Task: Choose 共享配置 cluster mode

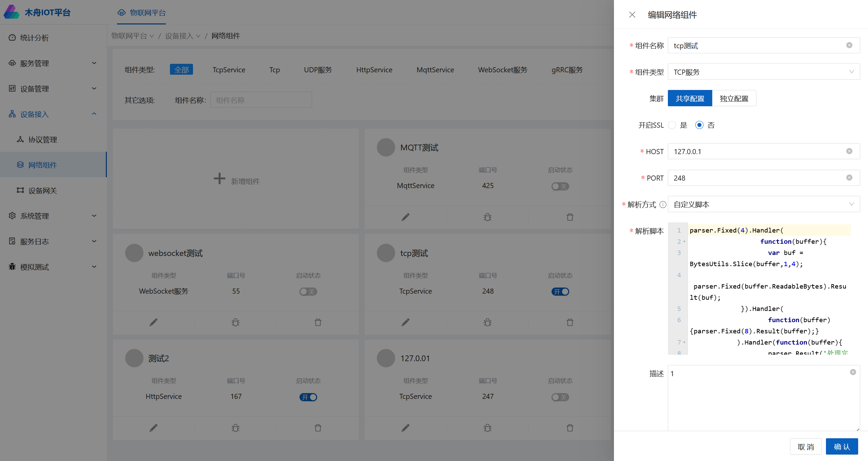Action: 690,98
